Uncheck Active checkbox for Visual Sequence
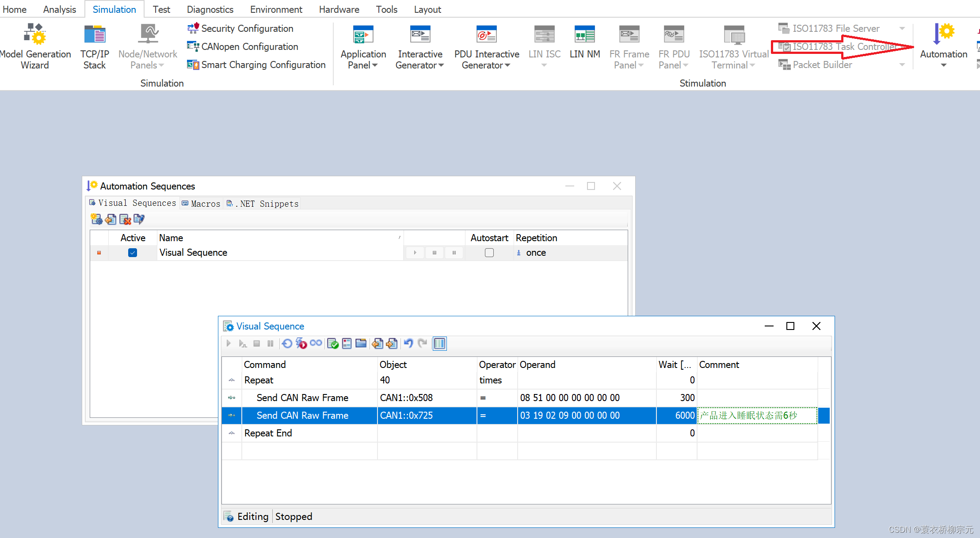This screenshot has height=538, width=980. [133, 253]
